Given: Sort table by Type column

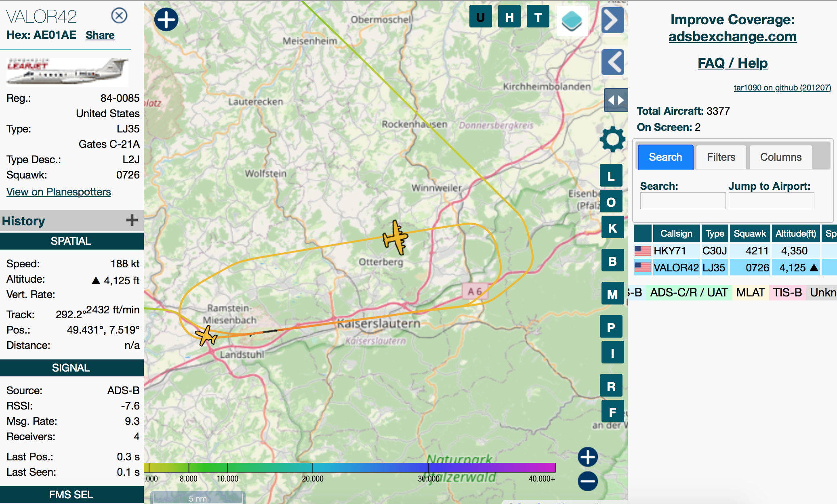Looking at the screenshot, I should tap(715, 233).
